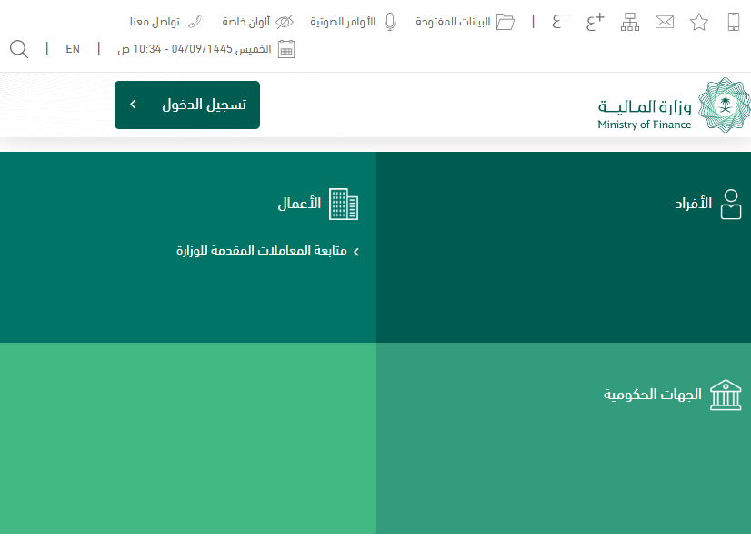Toggle special colors mode (ألوان خاصة)
This screenshot has height=560, width=751.
click(x=258, y=22)
